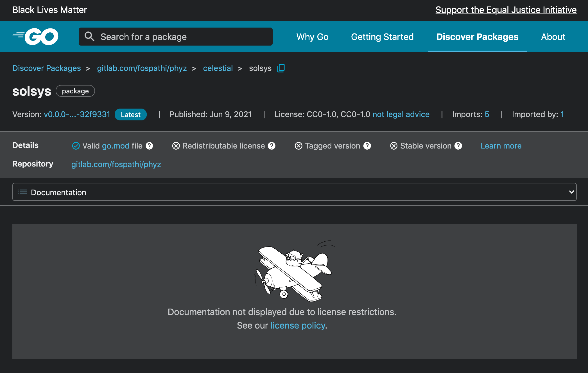Click the help icon next to Valid go.mod
588x373 pixels.
(x=150, y=146)
